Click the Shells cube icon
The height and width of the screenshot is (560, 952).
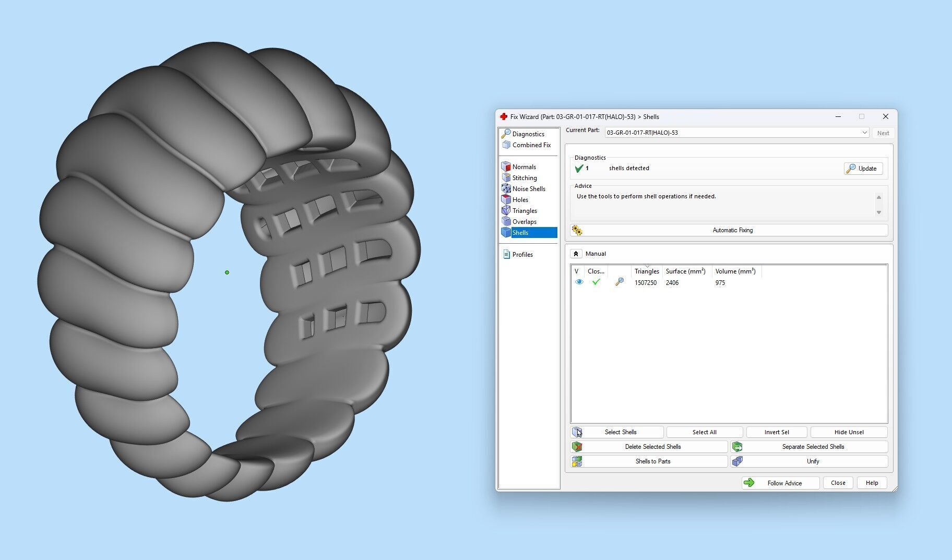point(506,232)
